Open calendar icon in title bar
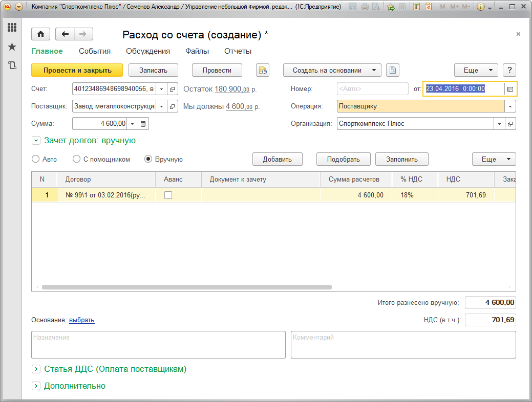The width and height of the screenshot is (532, 402). [x=428, y=7]
